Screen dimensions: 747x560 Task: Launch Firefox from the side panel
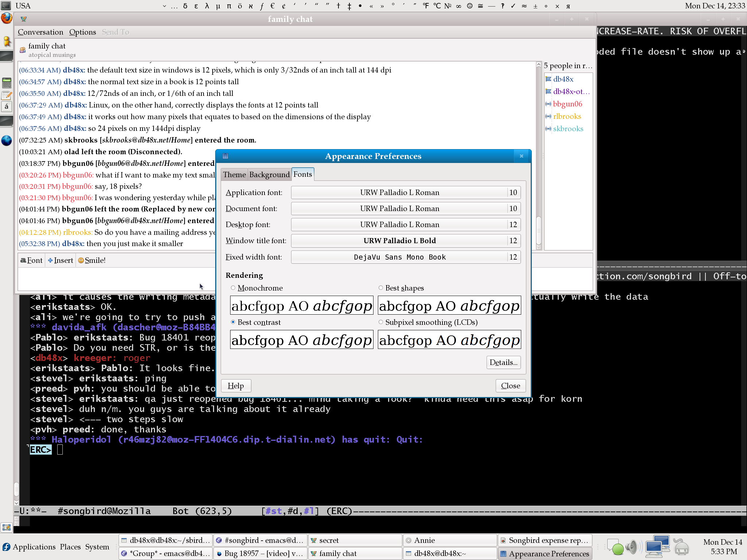(7, 19)
